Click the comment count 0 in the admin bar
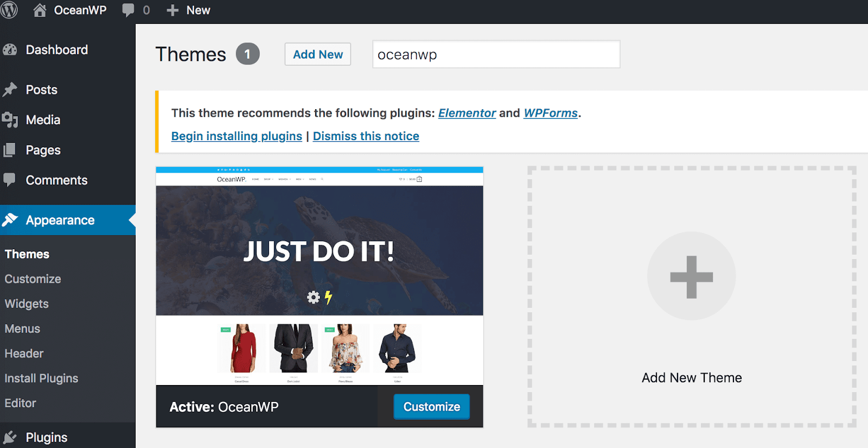Image resolution: width=868 pixels, height=448 pixels. 146,10
